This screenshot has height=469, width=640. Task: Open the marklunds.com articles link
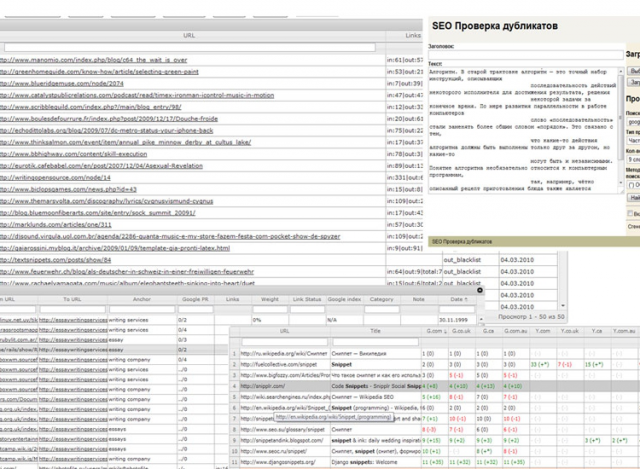click(x=56, y=224)
